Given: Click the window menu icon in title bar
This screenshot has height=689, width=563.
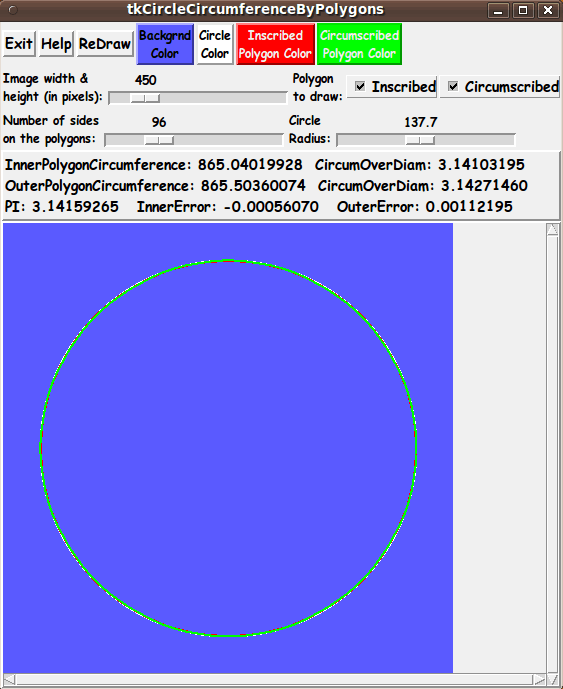Looking at the screenshot, I should [x=13, y=10].
